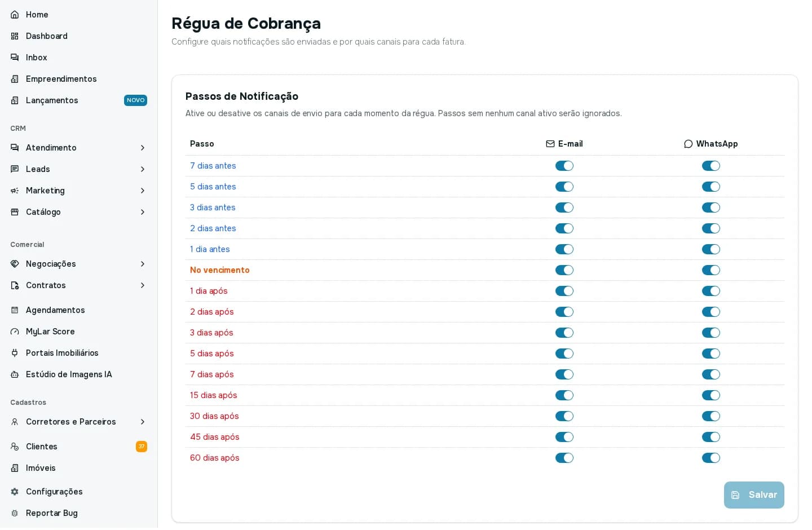Click the Dashboard grid icon
Viewport: 812px width, 530px height.
[15, 36]
